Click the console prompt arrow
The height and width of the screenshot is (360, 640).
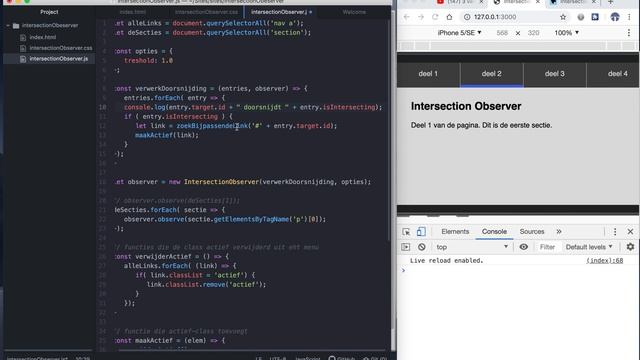[x=403, y=270]
